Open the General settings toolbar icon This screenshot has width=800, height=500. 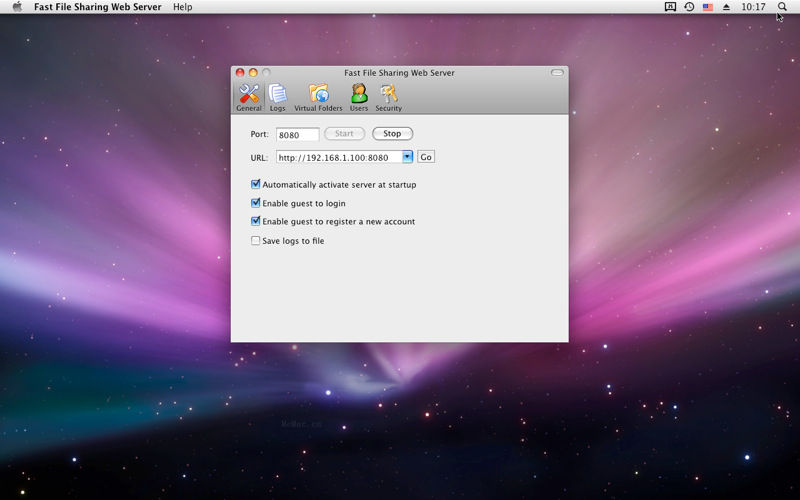249,97
